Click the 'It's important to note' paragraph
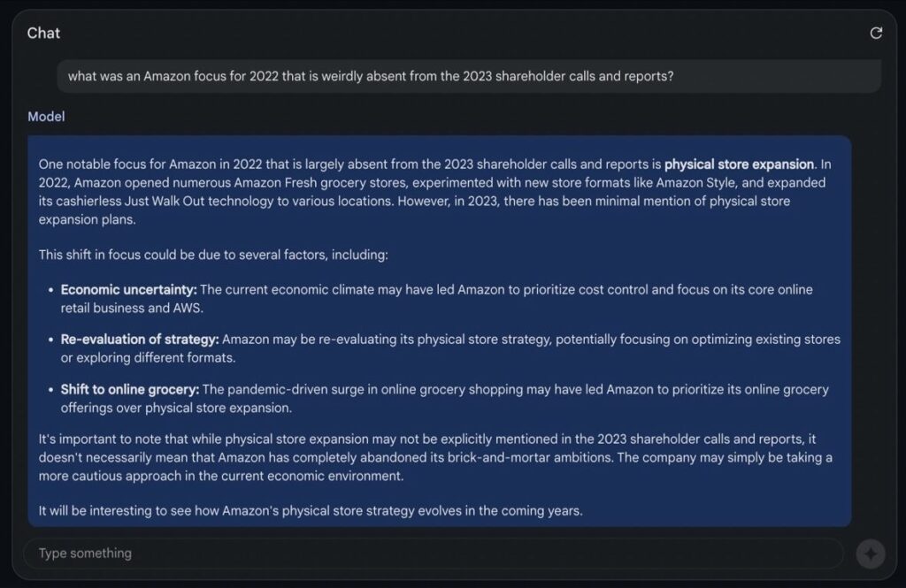This screenshot has height=588, width=906. pyautogui.click(x=434, y=457)
